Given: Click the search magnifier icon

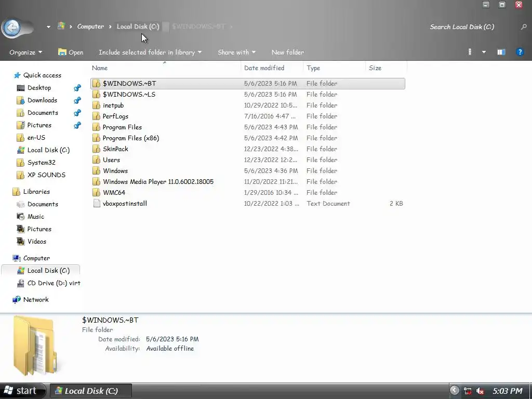Looking at the screenshot, I should tap(524, 27).
